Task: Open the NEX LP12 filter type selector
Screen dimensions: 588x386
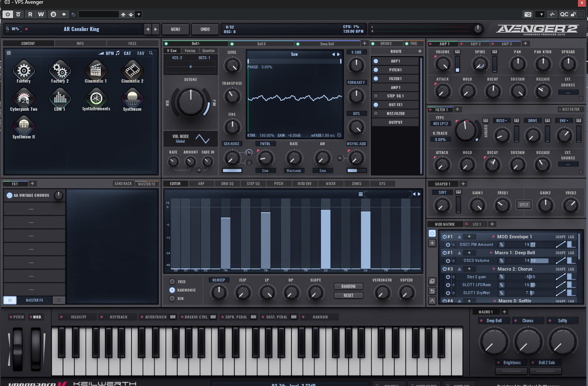Action: pos(441,124)
